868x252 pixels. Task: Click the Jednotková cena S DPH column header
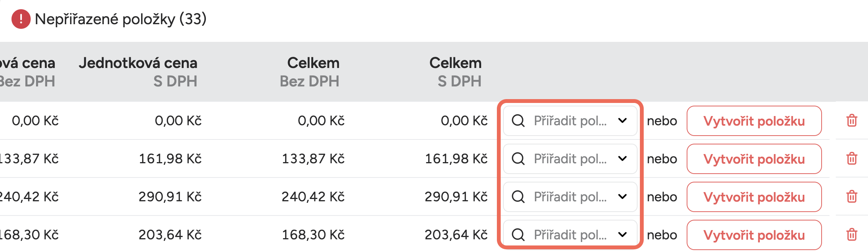click(138, 72)
